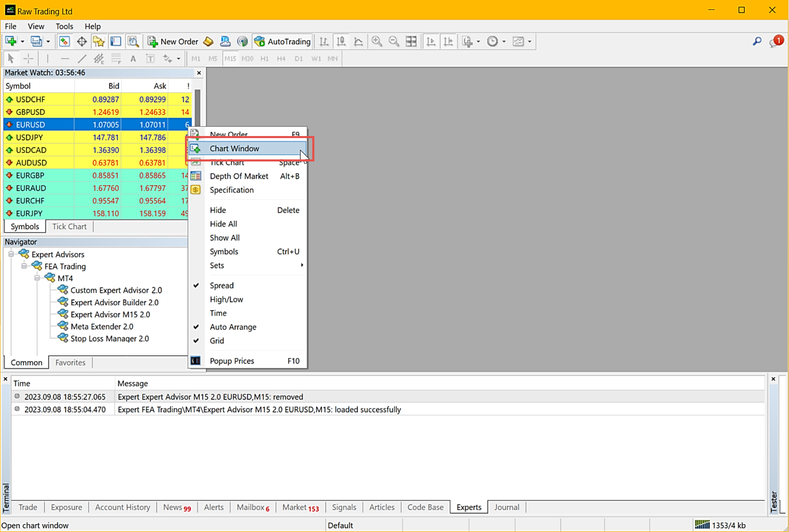Select the Cursor arrow tool

coord(11,58)
